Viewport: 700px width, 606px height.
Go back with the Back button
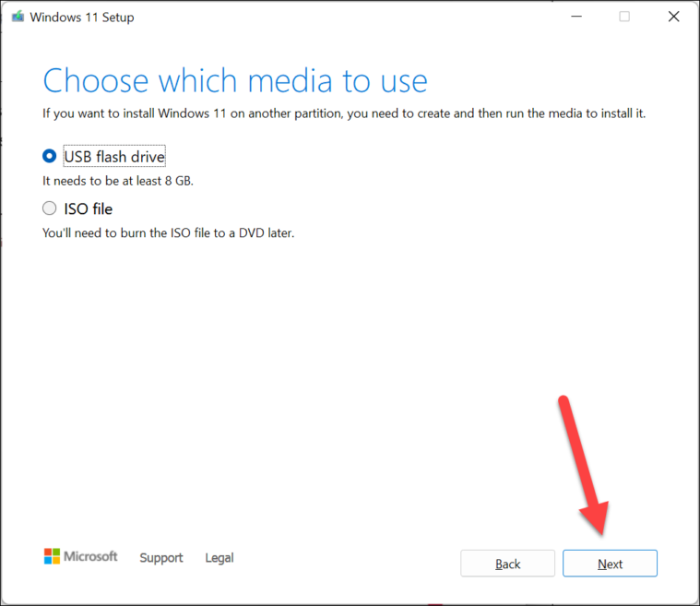pos(507,564)
